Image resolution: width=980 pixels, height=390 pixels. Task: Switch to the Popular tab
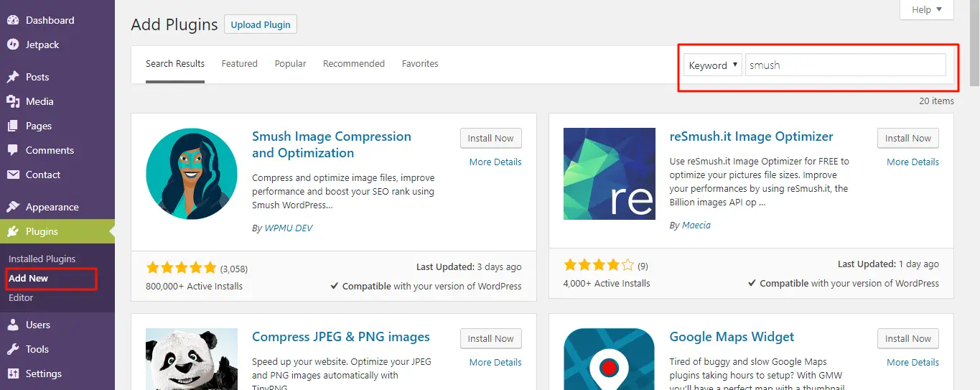[x=291, y=64]
